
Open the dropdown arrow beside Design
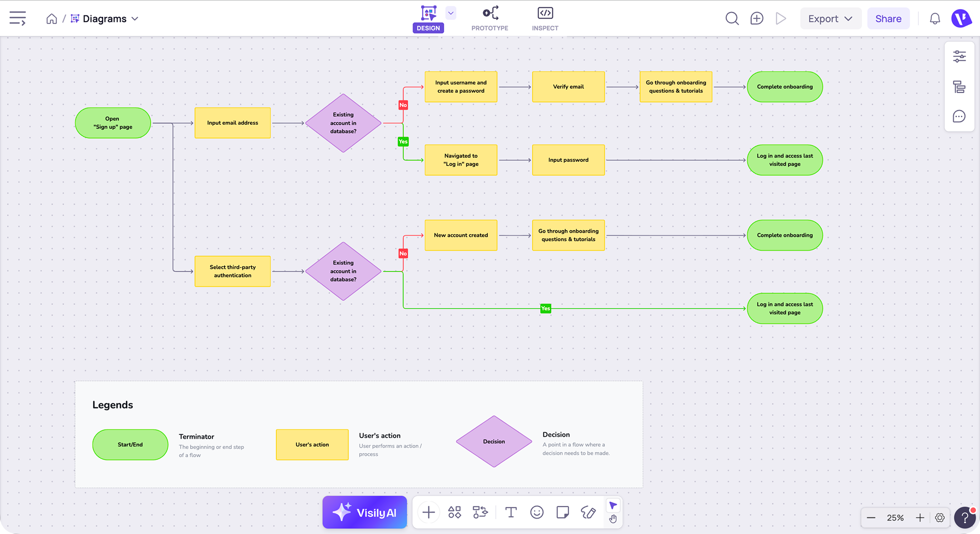tap(451, 13)
